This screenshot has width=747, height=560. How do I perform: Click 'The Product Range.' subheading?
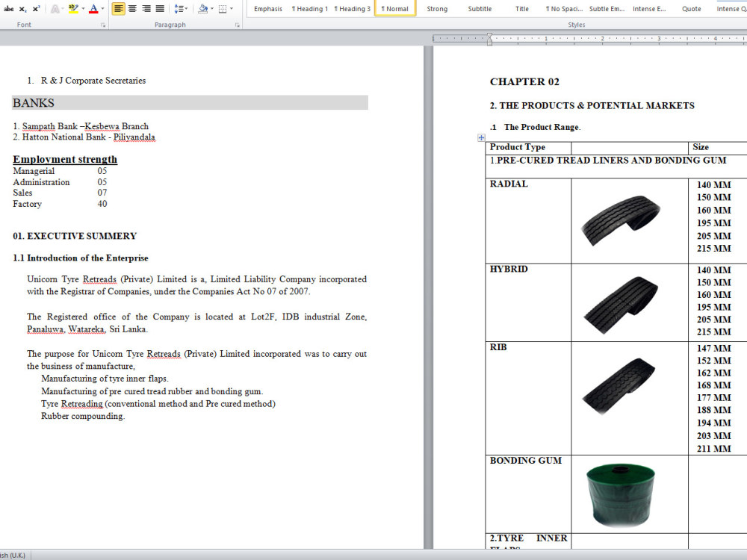[542, 127]
